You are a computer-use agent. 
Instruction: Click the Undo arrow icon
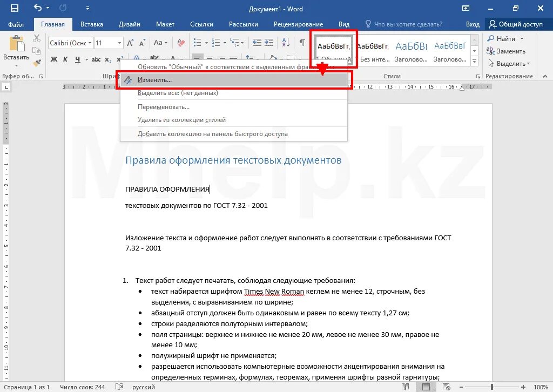(x=38, y=8)
